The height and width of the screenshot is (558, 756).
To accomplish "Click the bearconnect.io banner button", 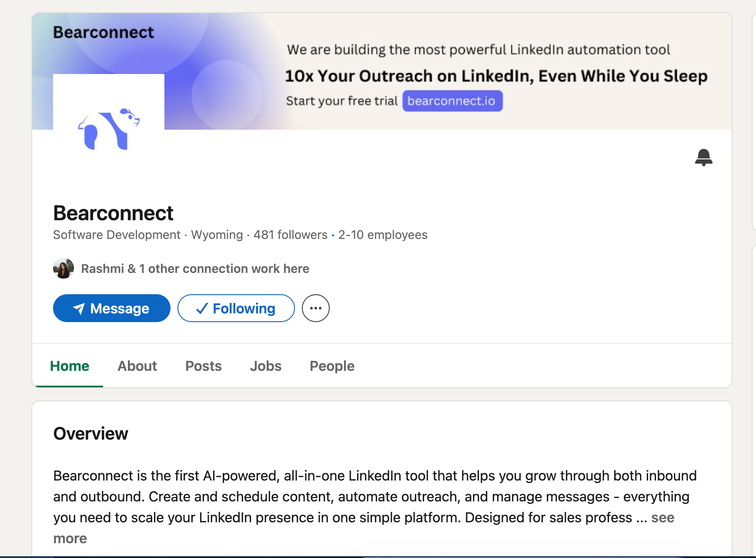I will 452,101.
